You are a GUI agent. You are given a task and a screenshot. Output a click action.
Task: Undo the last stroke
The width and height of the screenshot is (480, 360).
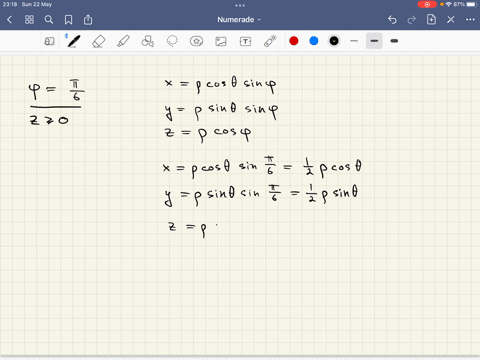392,20
